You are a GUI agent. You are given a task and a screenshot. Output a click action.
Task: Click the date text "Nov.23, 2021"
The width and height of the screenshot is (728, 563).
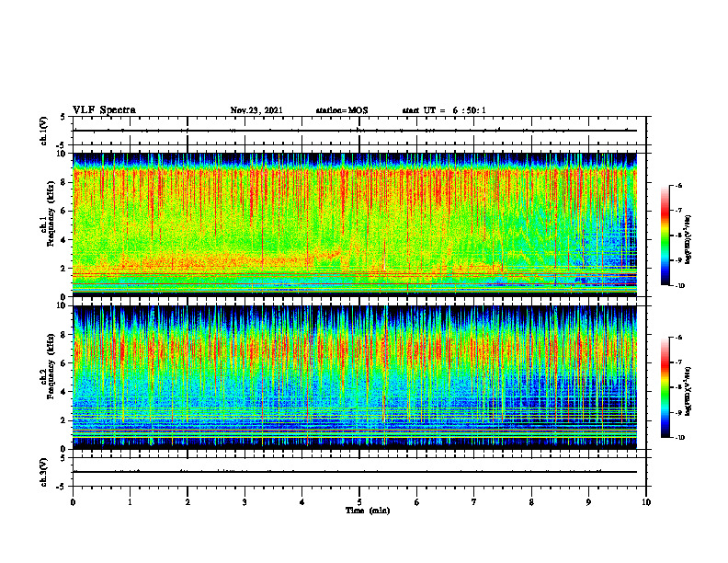[x=256, y=110]
